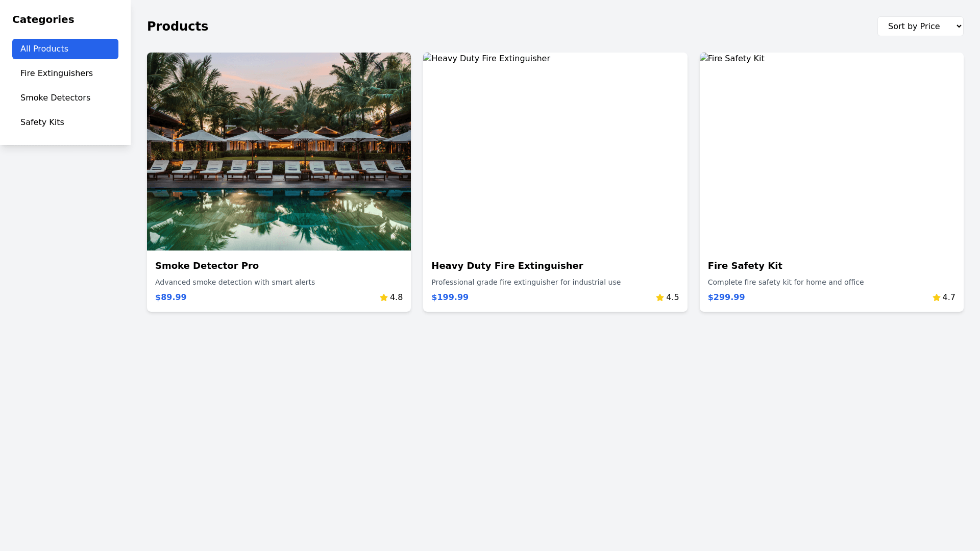Open the Smoke Detector Pro product title
This screenshot has height=551, width=980.
click(207, 266)
